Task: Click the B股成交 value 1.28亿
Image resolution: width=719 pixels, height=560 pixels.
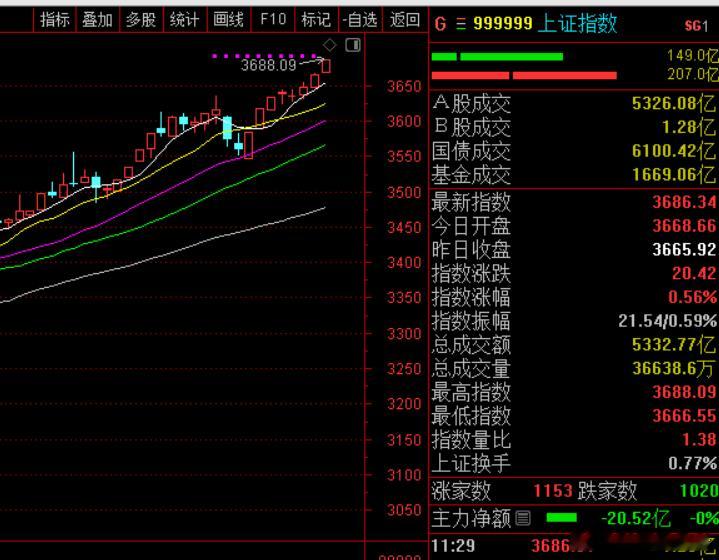Action: pos(689,127)
